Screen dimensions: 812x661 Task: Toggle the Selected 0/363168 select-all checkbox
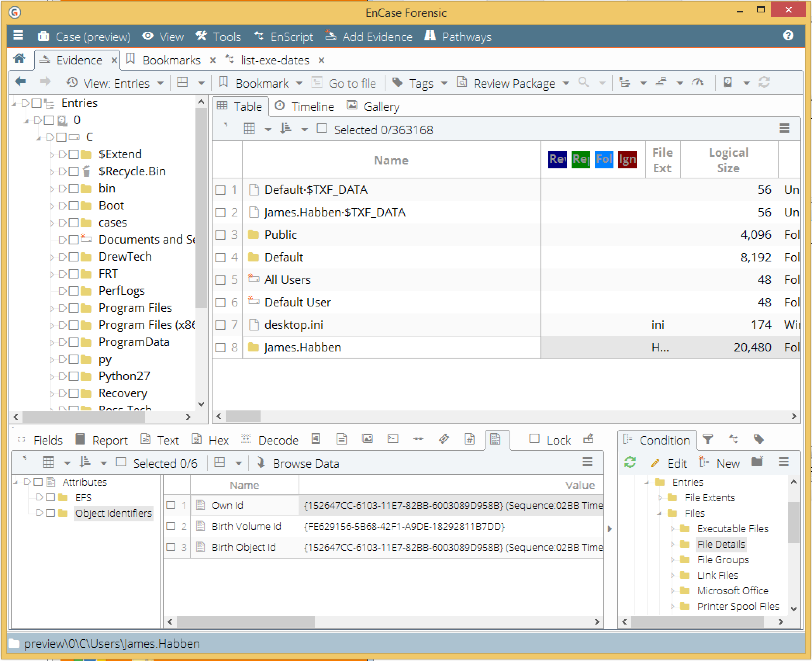pyautogui.click(x=322, y=128)
